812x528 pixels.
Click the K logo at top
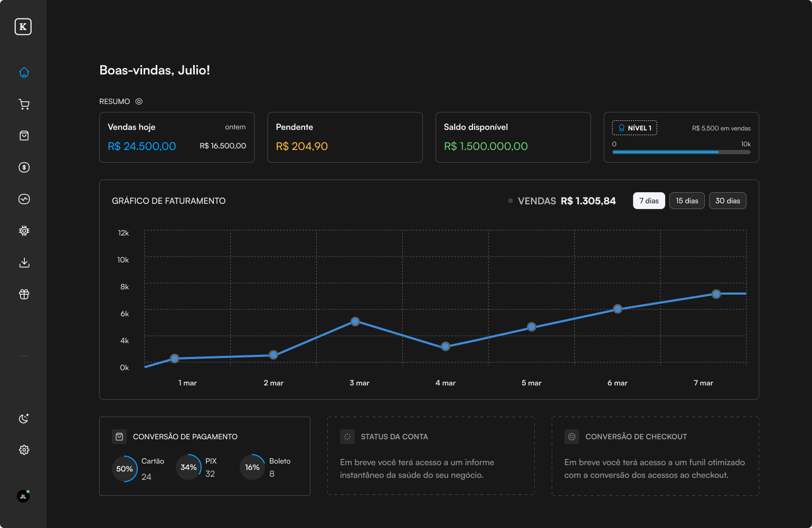pyautogui.click(x=23, y=27)
